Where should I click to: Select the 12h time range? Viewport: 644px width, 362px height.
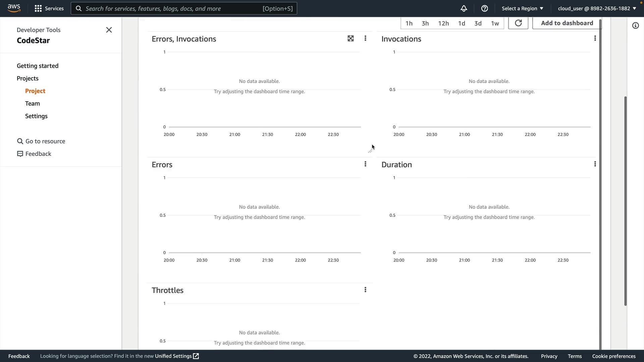click(x=443, y=23)
